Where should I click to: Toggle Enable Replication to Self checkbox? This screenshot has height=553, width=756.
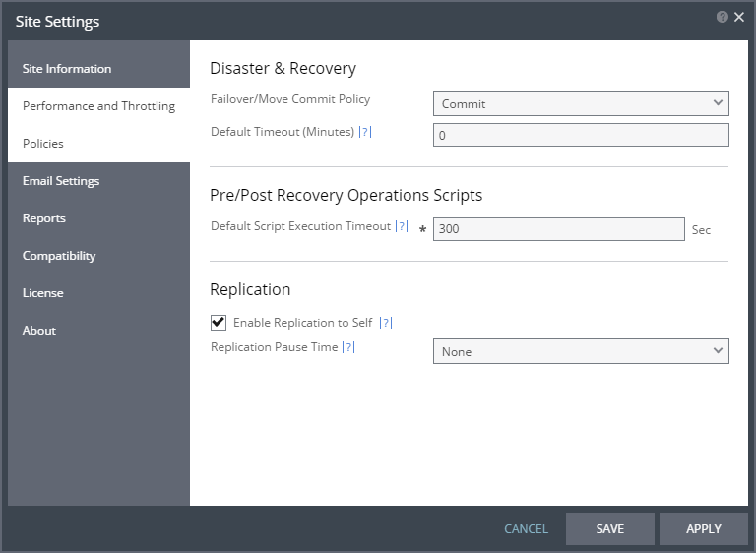pos(219,322)
